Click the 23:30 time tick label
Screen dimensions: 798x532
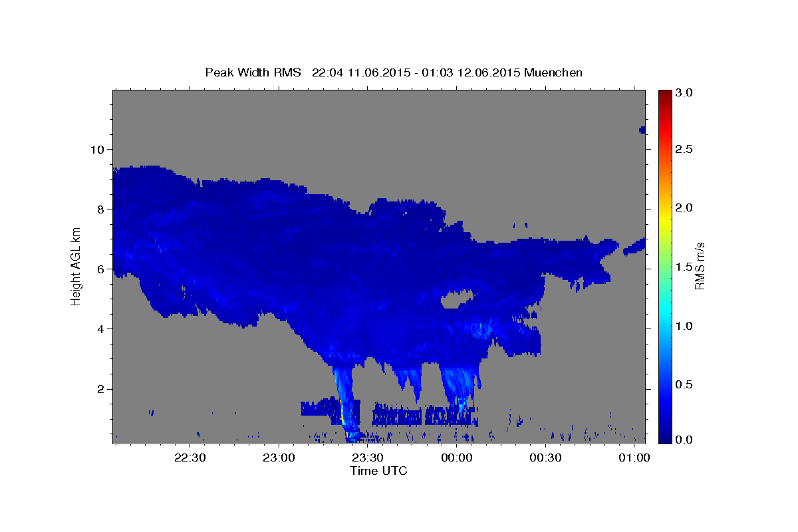368,458
